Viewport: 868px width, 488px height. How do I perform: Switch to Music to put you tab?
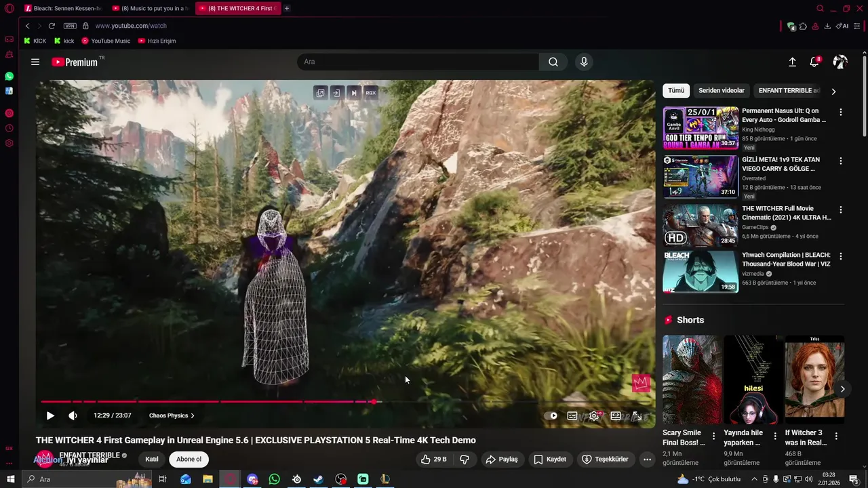(151, 8)
